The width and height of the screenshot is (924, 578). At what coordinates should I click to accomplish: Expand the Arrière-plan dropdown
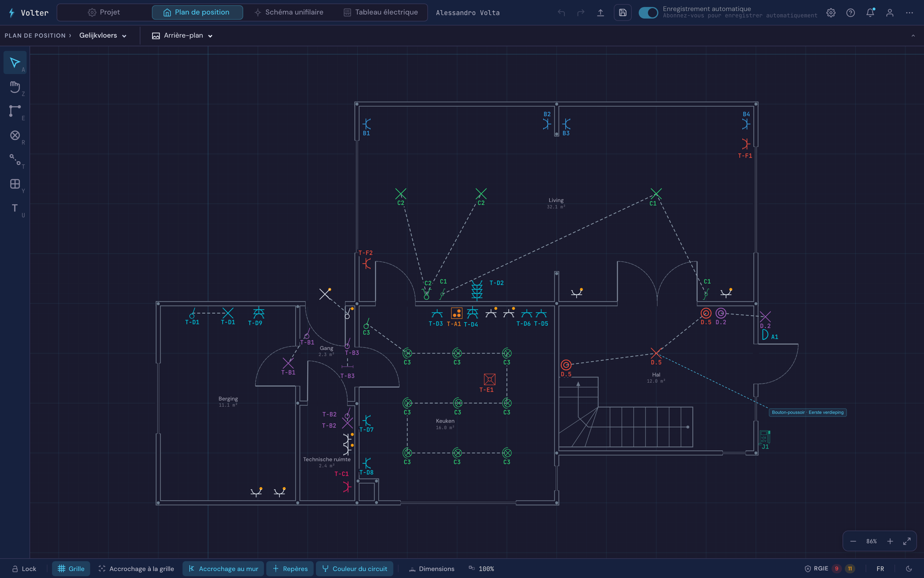[182, 35]
